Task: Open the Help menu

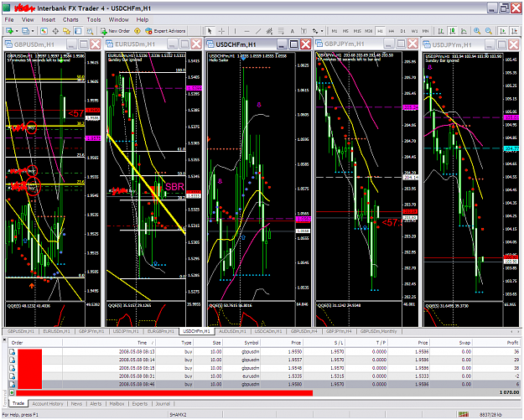Action: point(143,20)
